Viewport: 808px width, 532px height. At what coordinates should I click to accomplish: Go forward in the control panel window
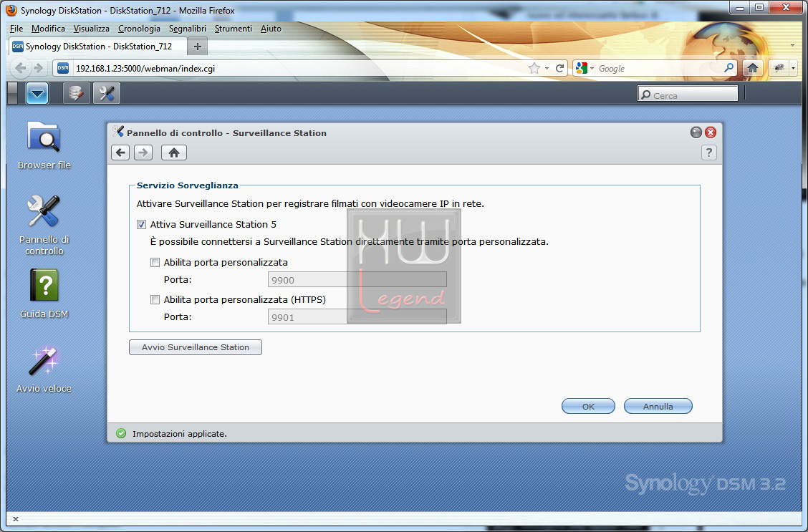click(143, 153)
